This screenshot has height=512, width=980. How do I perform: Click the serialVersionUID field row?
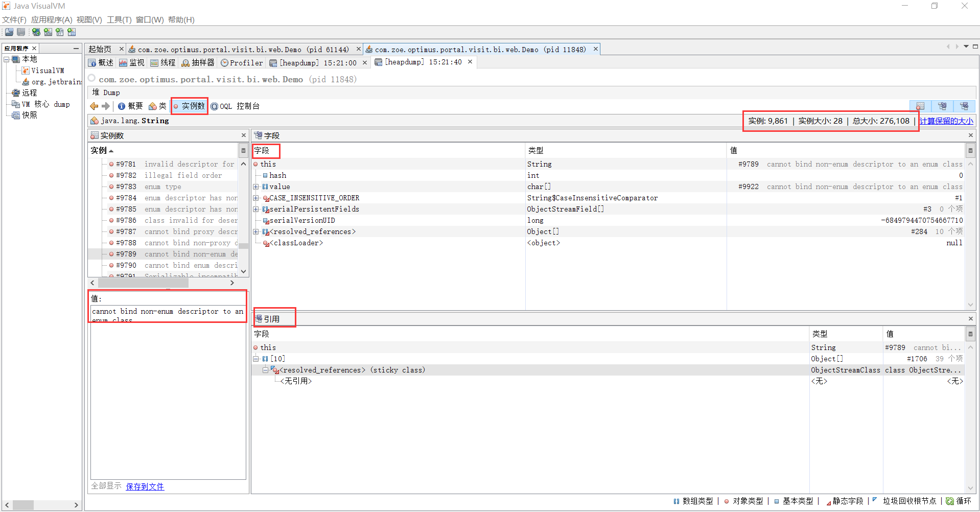[x=608, y=220]
